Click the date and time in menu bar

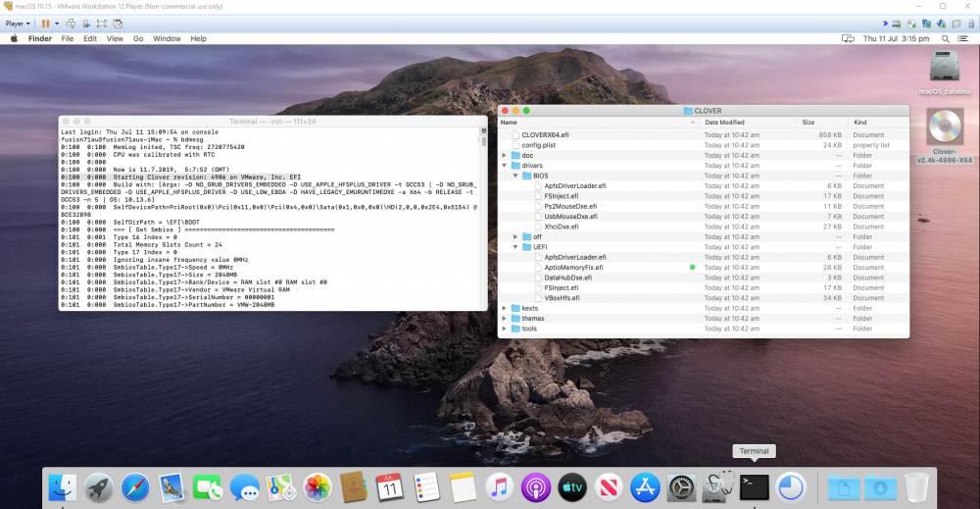pyautogui.click(x=897, y=39)
